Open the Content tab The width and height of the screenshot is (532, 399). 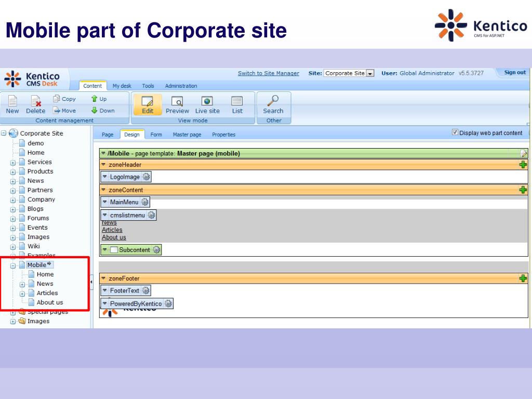(92, 86)
